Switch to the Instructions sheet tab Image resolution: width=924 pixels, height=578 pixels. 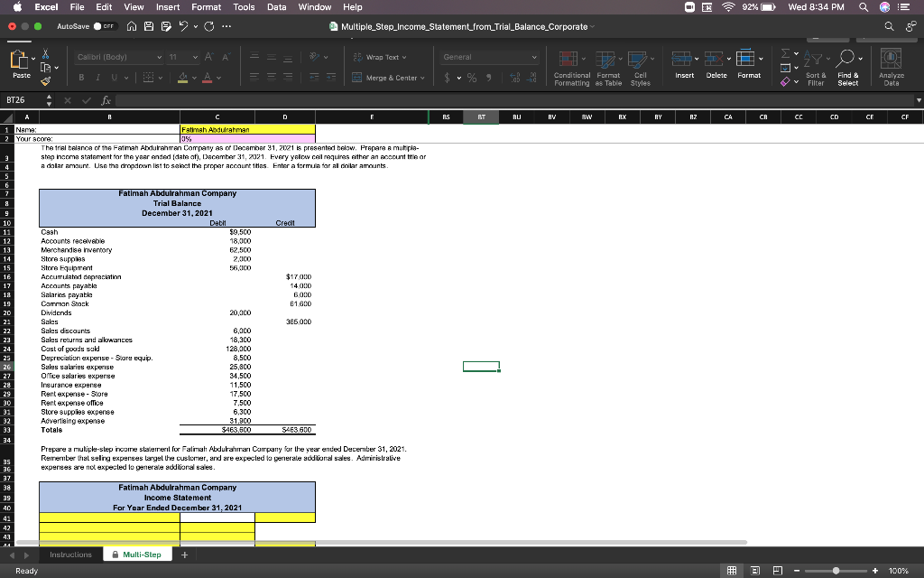tap(70, 554)
